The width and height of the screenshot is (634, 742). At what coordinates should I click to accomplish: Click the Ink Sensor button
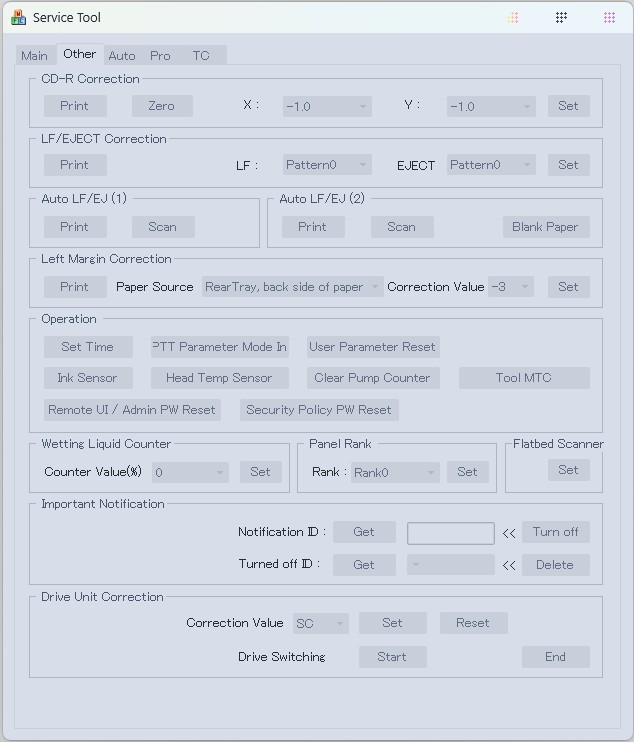click(87, 378)
